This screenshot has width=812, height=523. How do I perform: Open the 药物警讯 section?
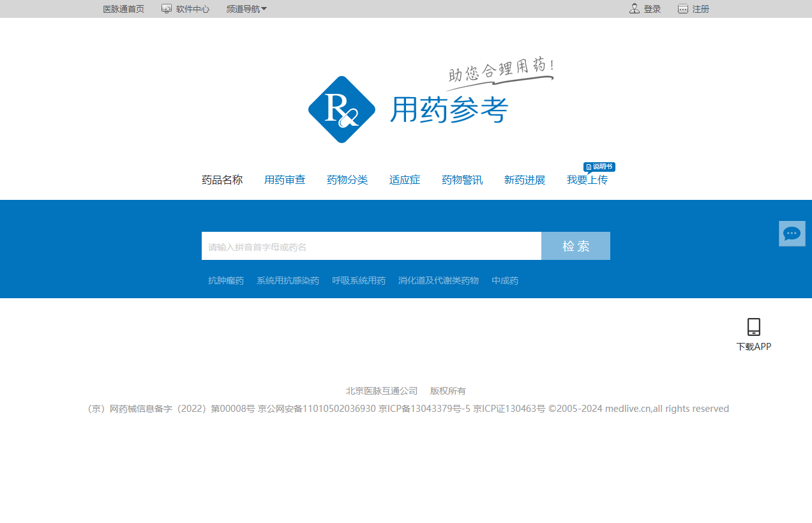pyautogui.click(x=462, y=179)
